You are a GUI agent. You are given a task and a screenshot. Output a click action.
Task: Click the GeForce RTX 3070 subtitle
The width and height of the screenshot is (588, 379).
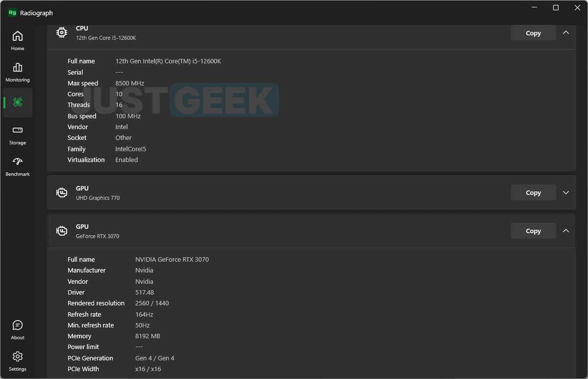point(98,237)
